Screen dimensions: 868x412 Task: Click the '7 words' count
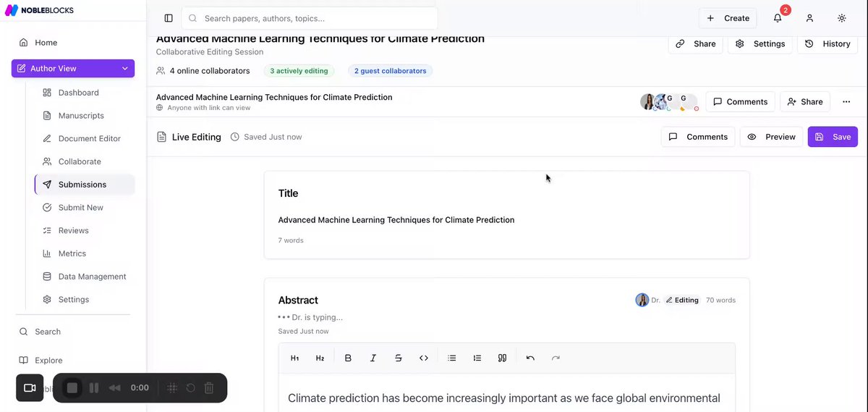(x=291, y=240)
